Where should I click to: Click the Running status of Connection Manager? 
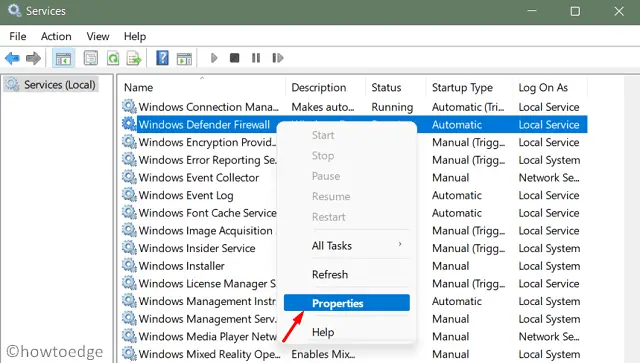tap(392, 107)
